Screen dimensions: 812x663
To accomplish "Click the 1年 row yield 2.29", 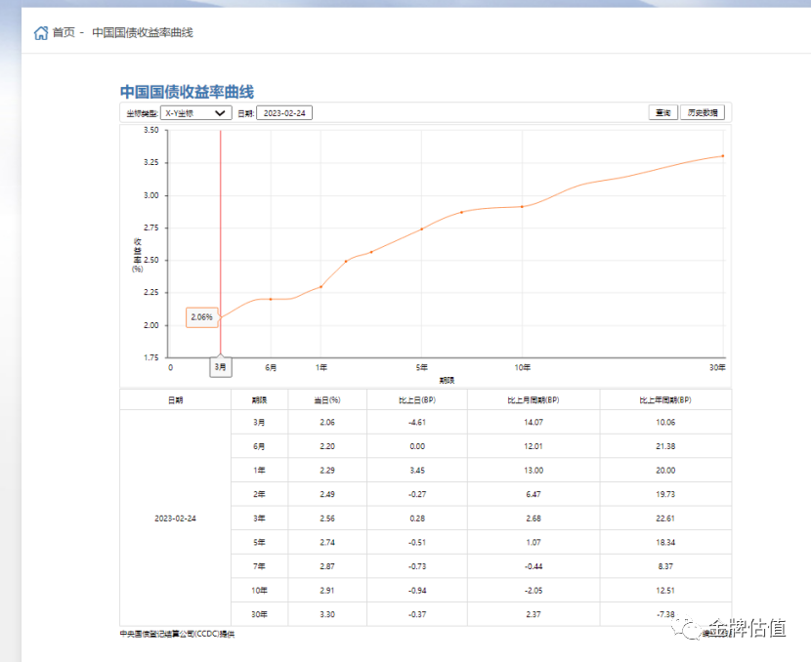I will tap(327, 471).
